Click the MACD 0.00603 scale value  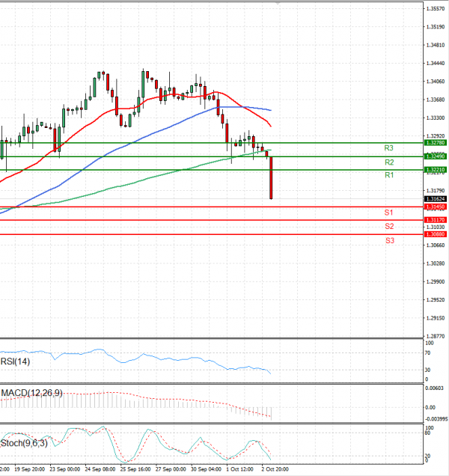(434, 388)
